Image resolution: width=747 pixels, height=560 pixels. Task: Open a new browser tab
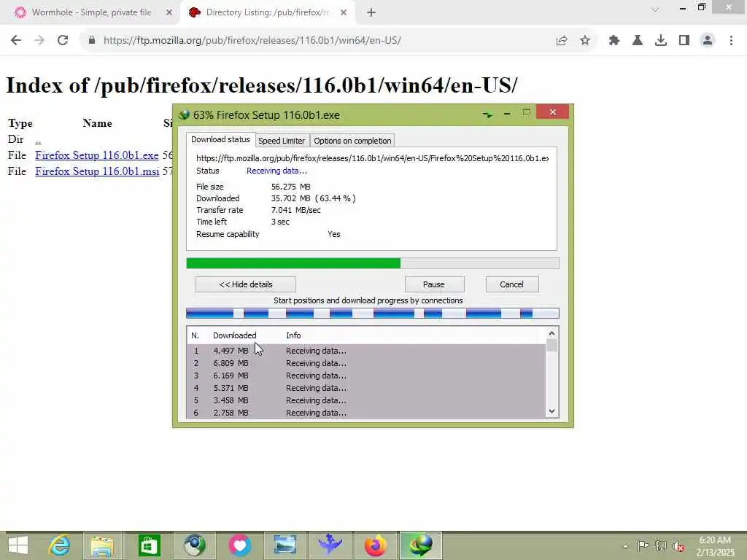pos(371,13)
